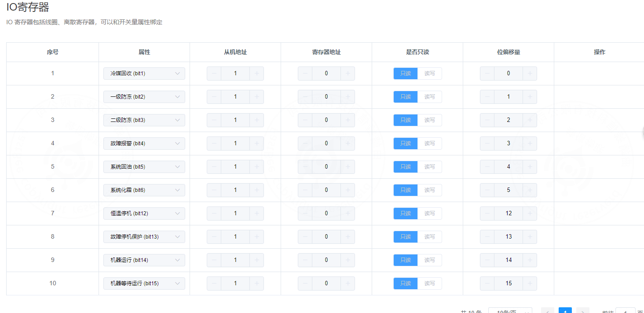Image resolution: width=644 pixels, height=313 pixels.
Task: Increase bit offset in 系统化霜 row
Action: tap(530, 190)
